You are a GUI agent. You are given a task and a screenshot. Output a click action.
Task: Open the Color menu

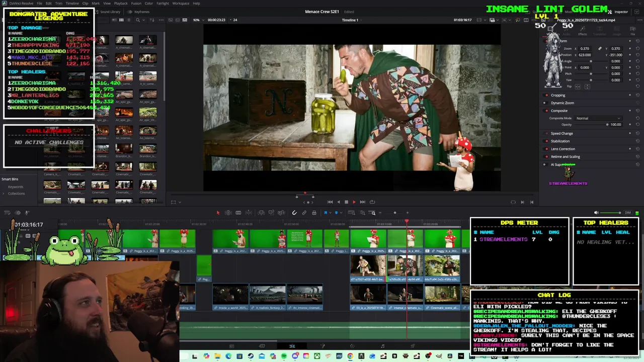click(x=149, y=4)
